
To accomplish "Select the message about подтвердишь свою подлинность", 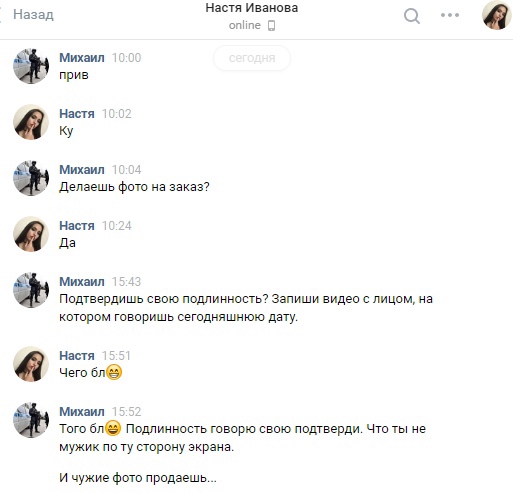I will [x=246, y=308].
